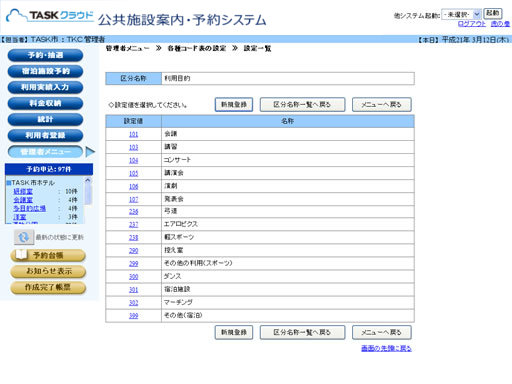The image size is (512, 384).
Task: Click the 研修室 link in reservation list
Action: click(x=23, y=191)
